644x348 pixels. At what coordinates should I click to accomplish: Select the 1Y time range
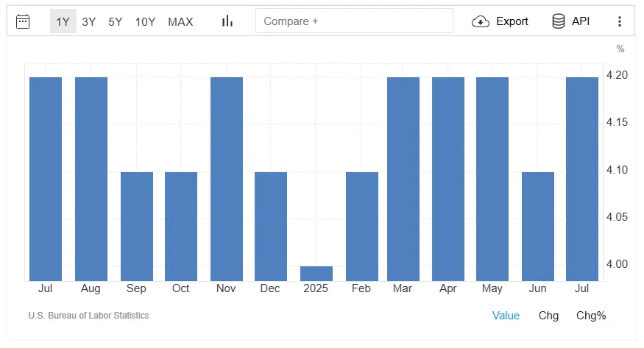[63, 21]
